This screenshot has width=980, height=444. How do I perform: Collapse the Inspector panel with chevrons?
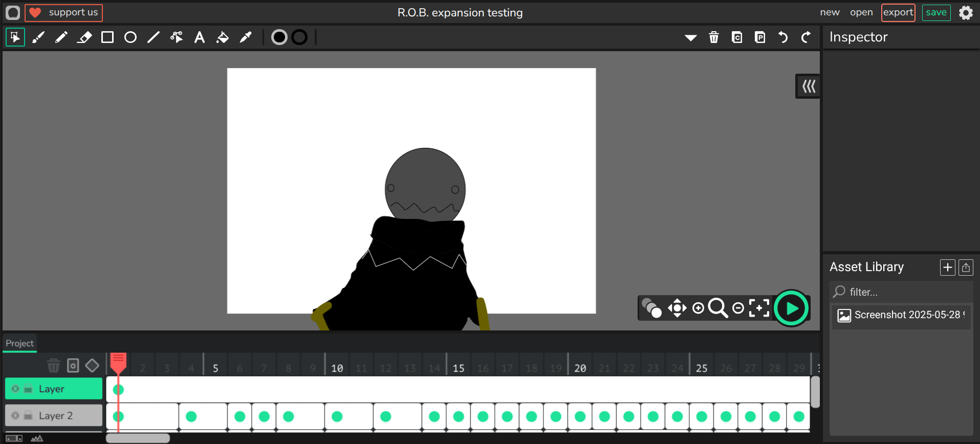point(809,86)
